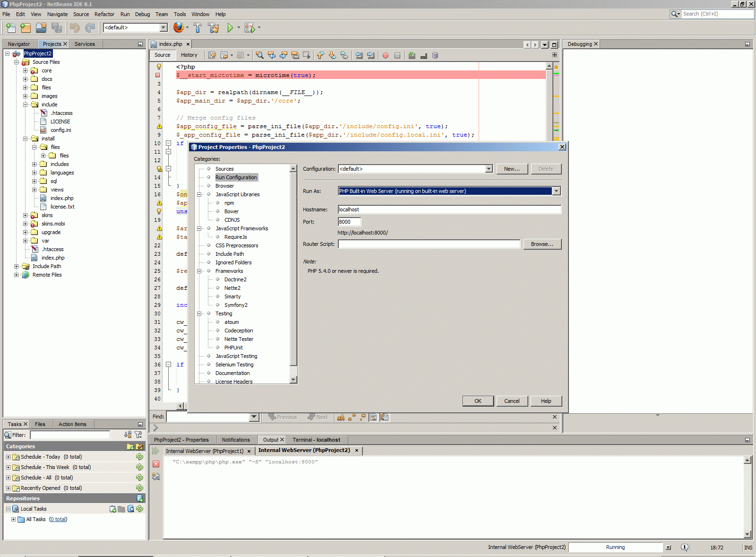
Task: Click the Hostname input field
Action: 449,209
